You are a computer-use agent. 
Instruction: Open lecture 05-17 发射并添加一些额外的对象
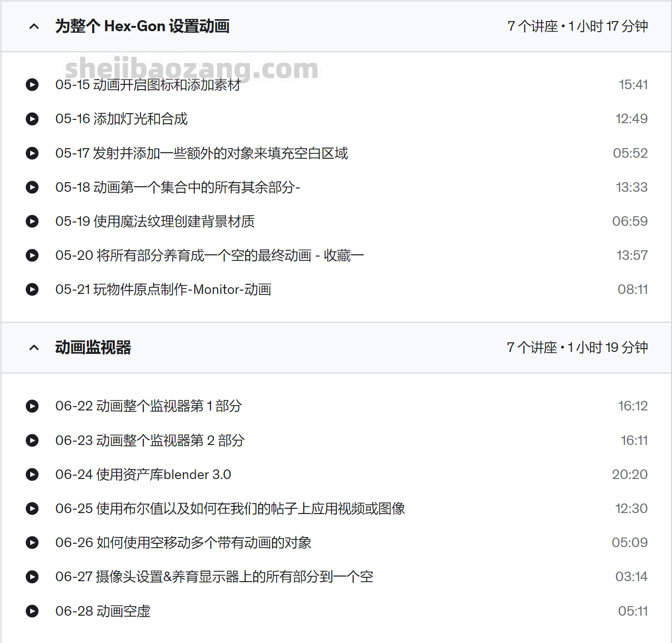coord(201,153)
